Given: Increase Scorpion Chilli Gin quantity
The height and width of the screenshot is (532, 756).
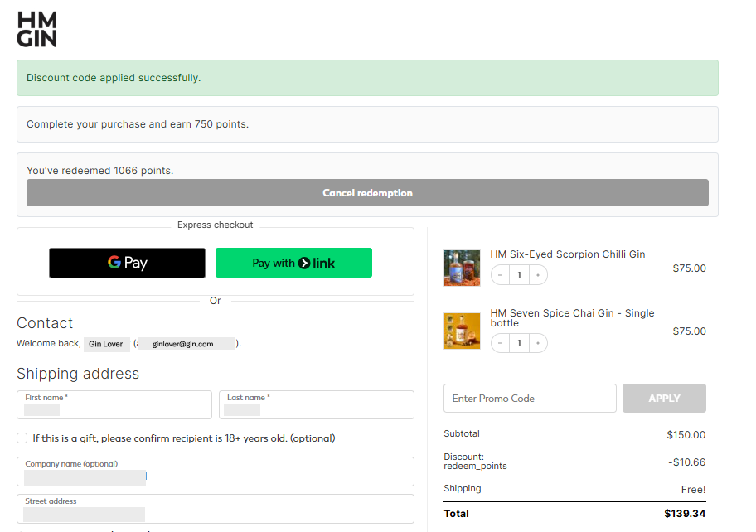Looking at the screenshot, I should 538,274.
